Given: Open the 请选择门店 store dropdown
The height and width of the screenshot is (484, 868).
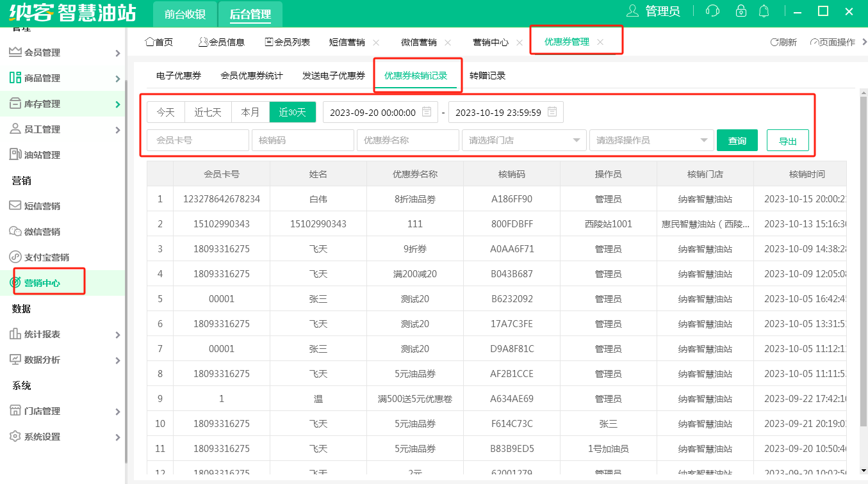Looking at the screenshot, I should [524, 140].
